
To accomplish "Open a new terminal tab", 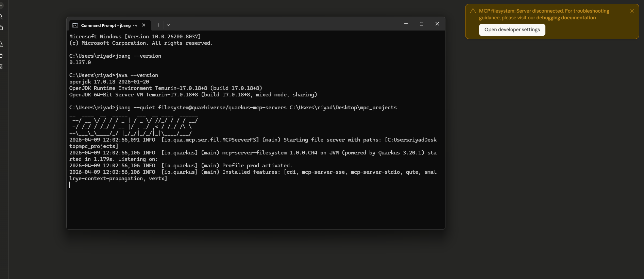I will pos(158,25).
